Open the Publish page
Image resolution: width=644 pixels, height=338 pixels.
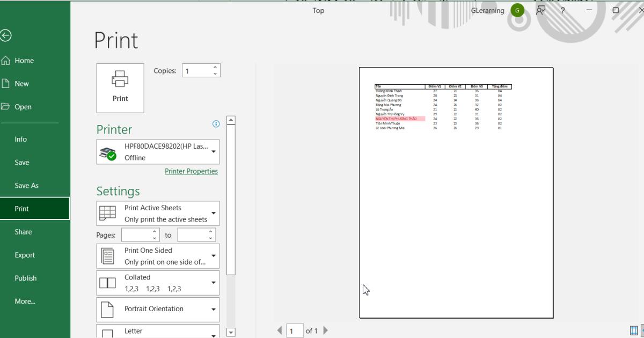[35, 278]
